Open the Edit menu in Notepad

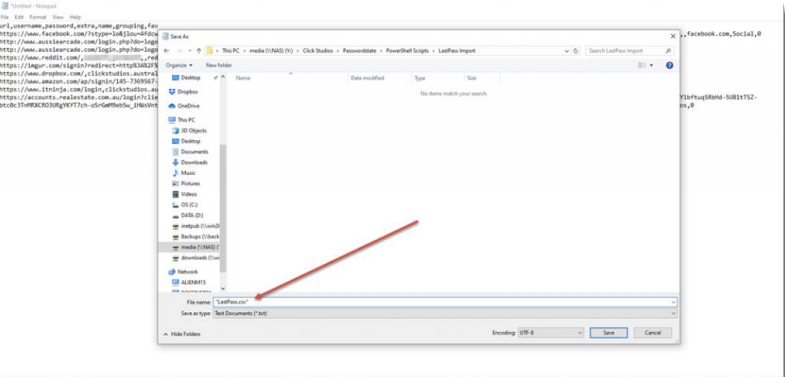(x=19, y=17)
